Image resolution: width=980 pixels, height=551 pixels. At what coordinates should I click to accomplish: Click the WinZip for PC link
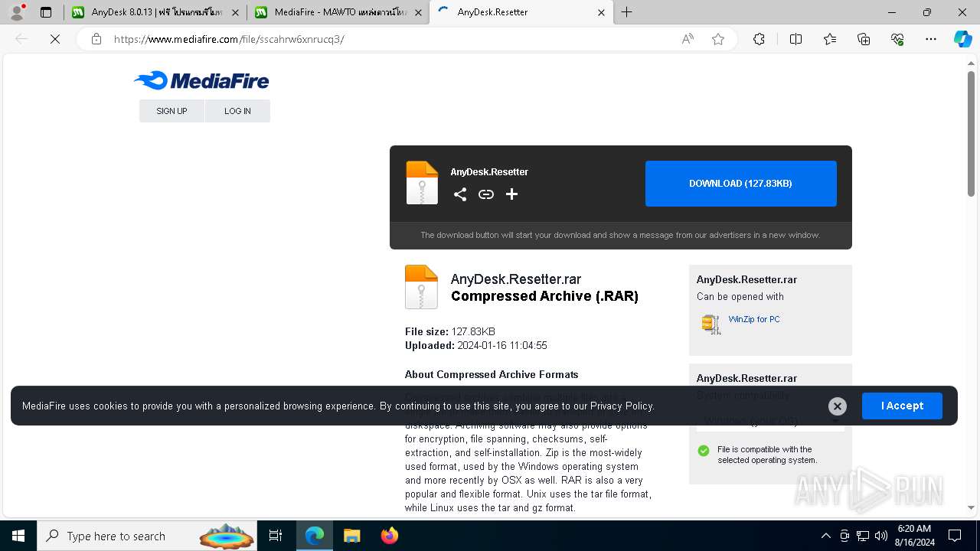(x=754, y=319)
